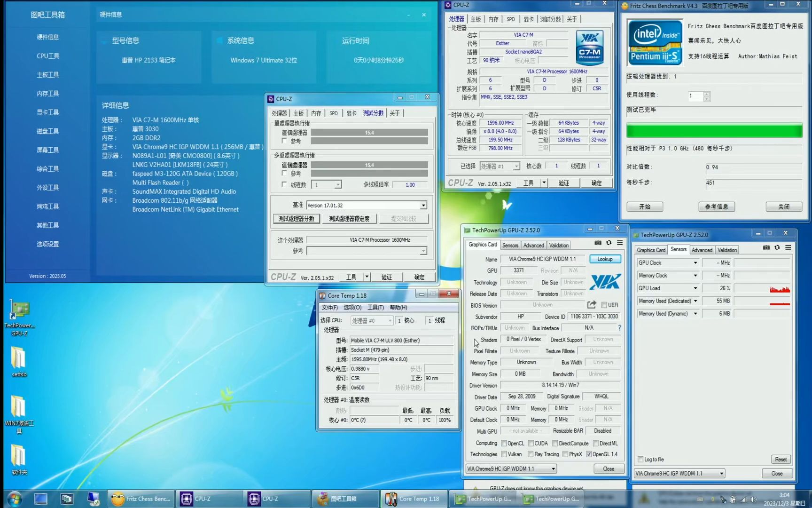Click the Lookup button in GPU-Z
The height and width of the screenshot is (508, 812).
point(605,259)
